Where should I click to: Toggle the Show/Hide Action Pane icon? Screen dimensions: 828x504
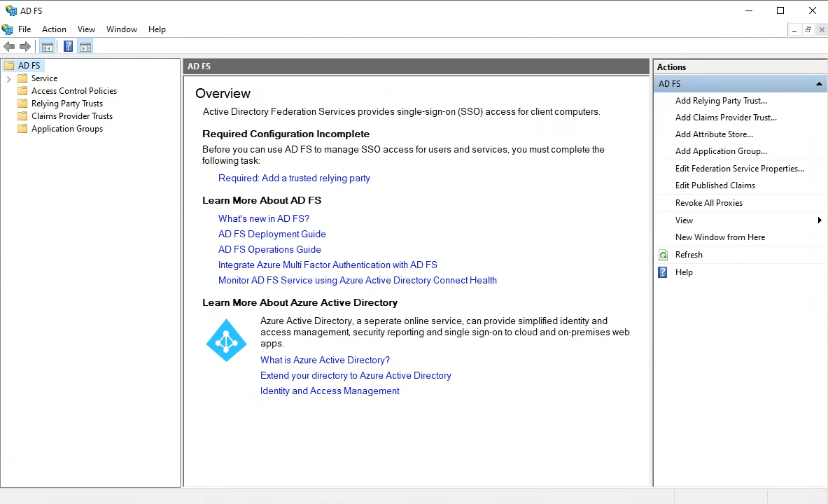pos(85,46)
